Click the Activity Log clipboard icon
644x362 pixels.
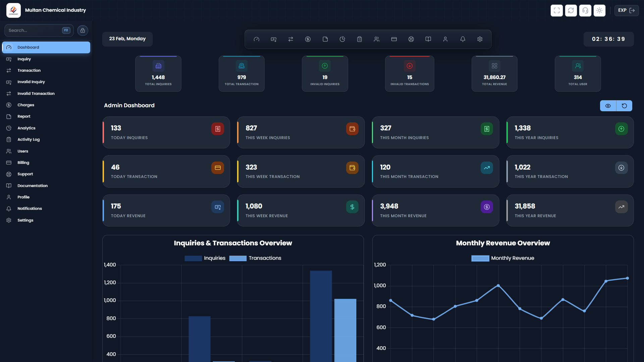359,39
